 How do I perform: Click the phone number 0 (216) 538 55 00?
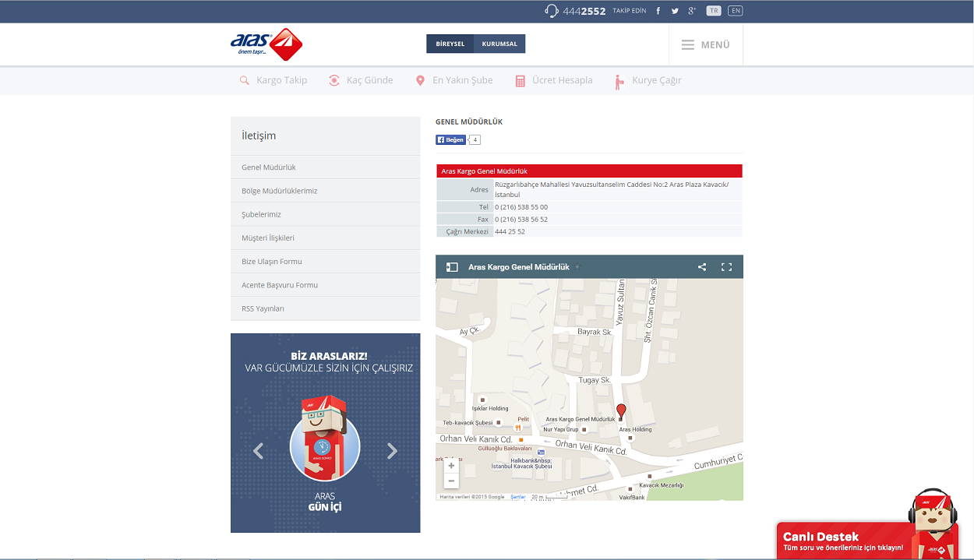pyautogui.click(x=521, y=207)
